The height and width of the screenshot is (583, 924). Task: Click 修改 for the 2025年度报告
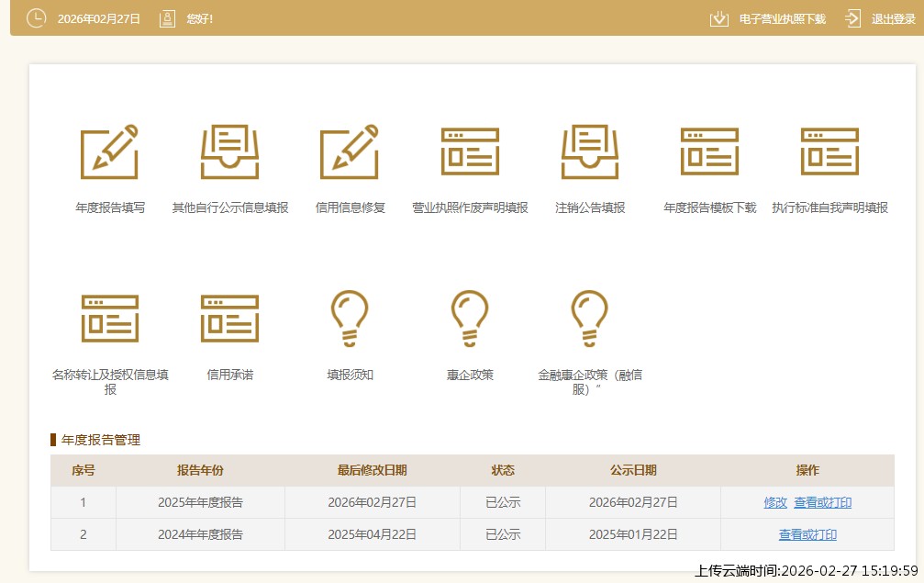[775, 502]
